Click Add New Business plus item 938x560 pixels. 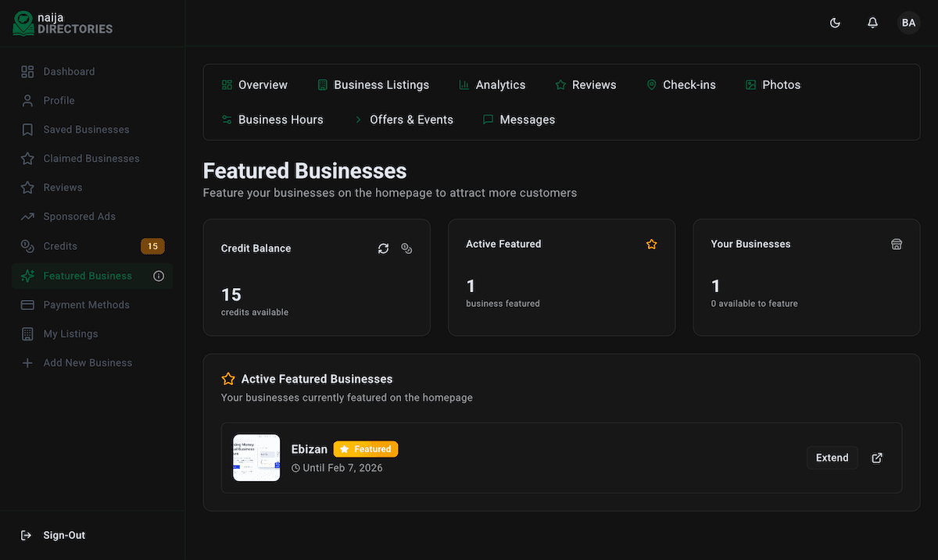[x=87, y=363]
